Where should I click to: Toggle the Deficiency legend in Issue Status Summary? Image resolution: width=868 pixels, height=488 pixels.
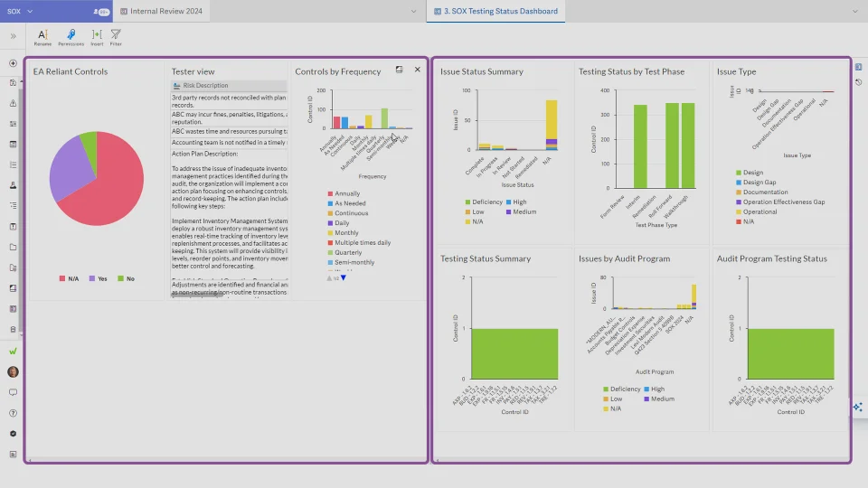[483, 202]
